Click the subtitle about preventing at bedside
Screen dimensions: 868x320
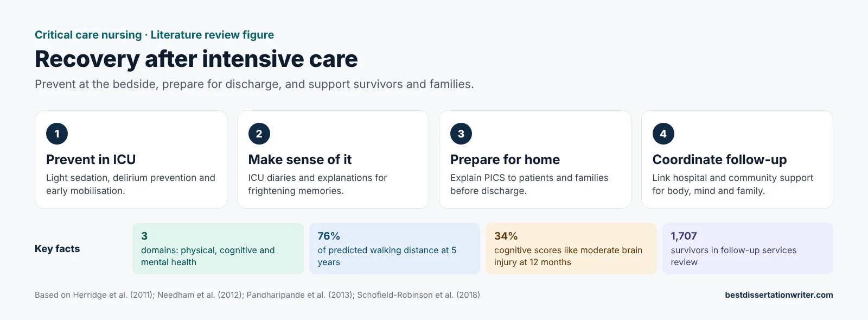(x=254, y=84)
